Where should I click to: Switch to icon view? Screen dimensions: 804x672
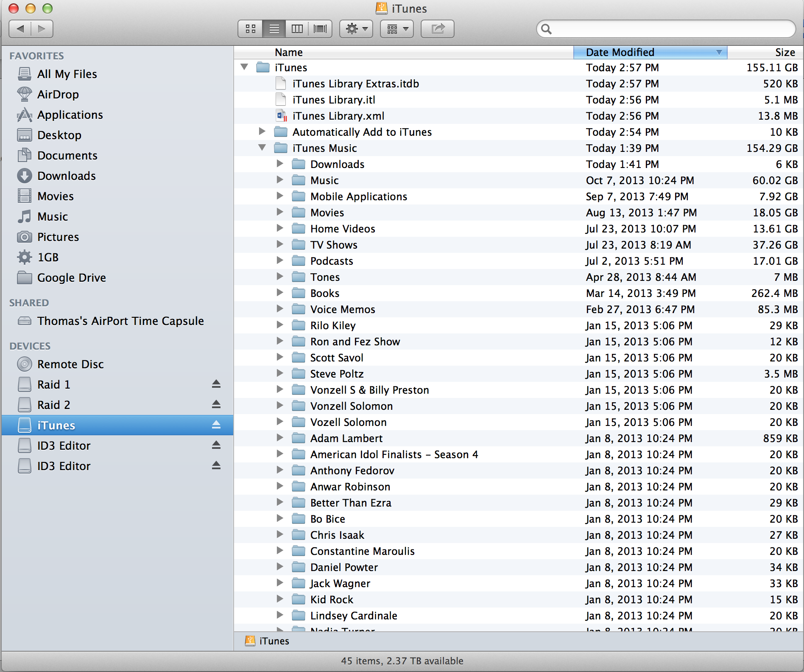[x=251, y=29]
